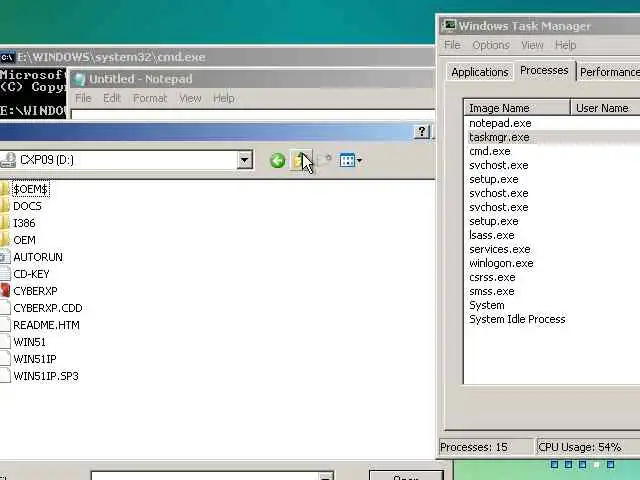
Task: Select the CYBERXP.CDD file
Action: (48, 308)
